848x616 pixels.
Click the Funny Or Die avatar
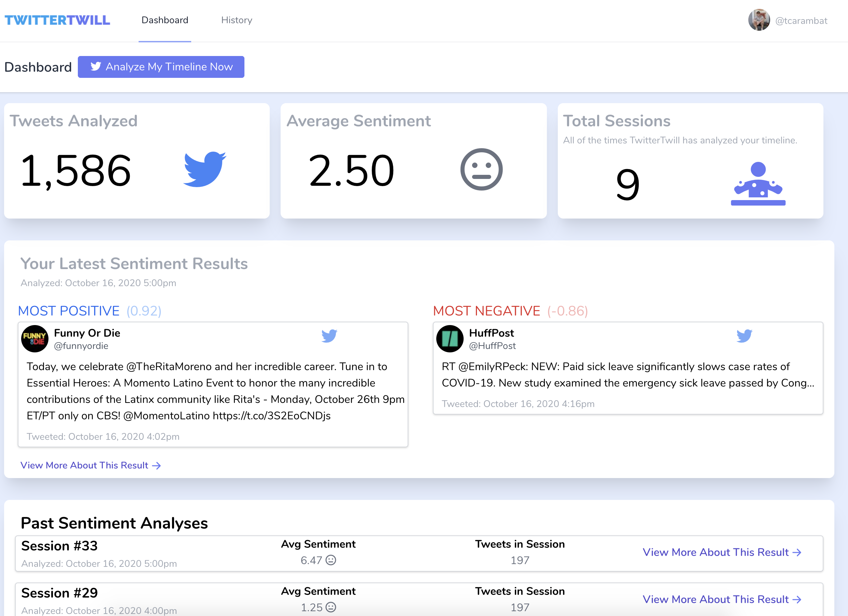click(35, 338)
